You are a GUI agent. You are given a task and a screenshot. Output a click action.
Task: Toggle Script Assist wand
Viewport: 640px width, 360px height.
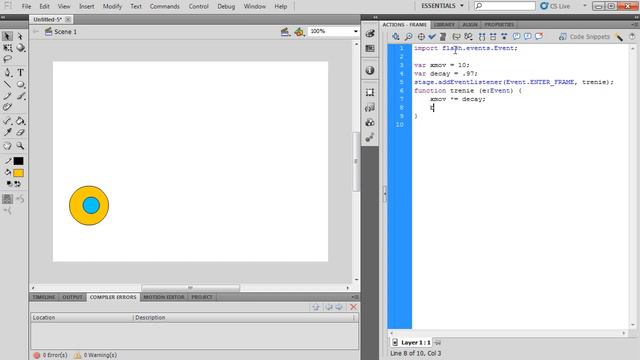pos(620,37)
